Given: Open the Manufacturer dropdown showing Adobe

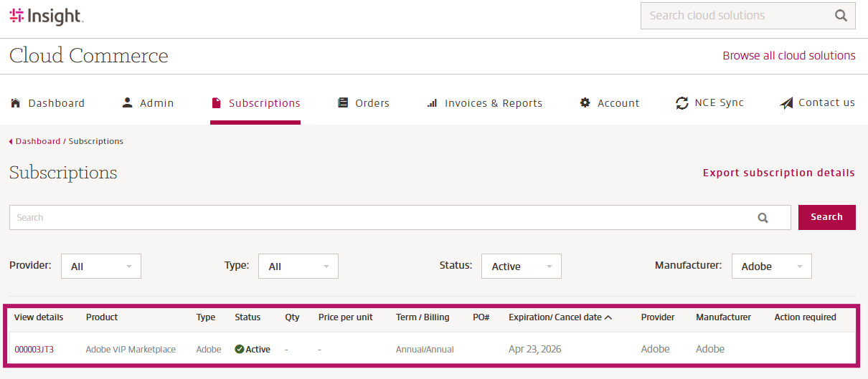Looking at the screenshot, I should [772, 266].
